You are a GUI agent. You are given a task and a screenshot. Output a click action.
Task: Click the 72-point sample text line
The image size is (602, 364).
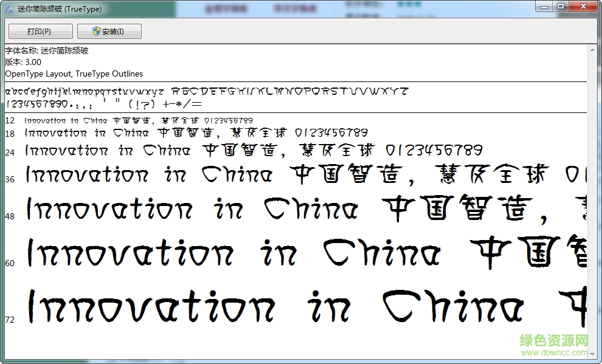tap(304, 307)
